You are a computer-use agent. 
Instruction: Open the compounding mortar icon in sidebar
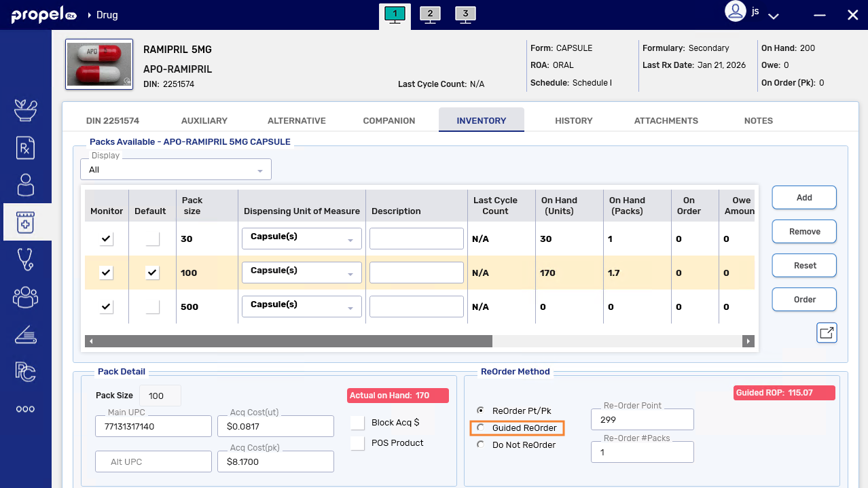click(25, 110)
